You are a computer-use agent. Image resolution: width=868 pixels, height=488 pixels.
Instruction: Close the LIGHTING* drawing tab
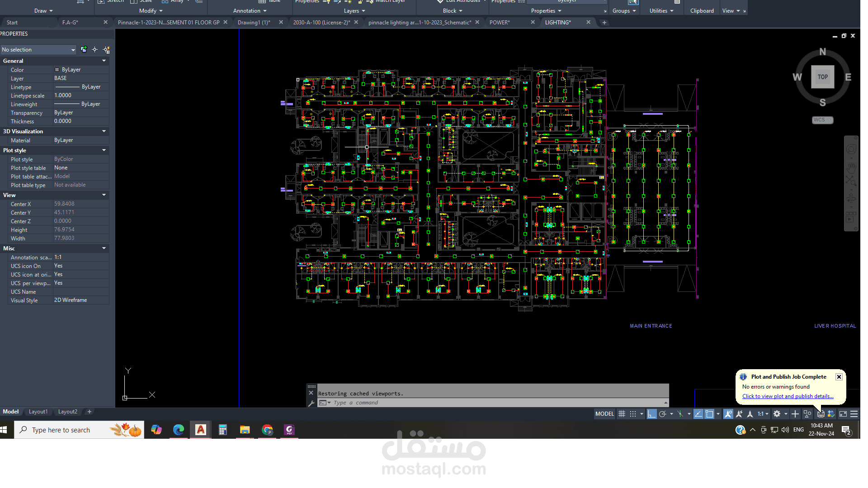[588, 22]
